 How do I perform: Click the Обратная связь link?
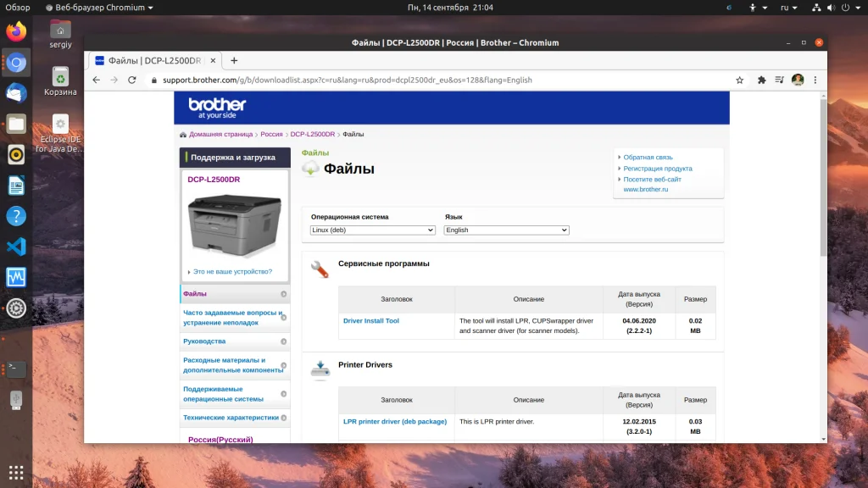648,158
